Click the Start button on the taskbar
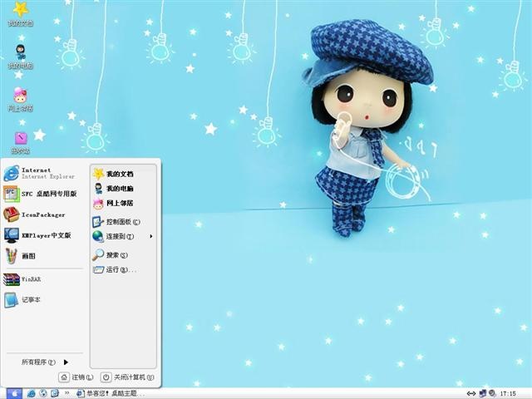 [14, 393]
